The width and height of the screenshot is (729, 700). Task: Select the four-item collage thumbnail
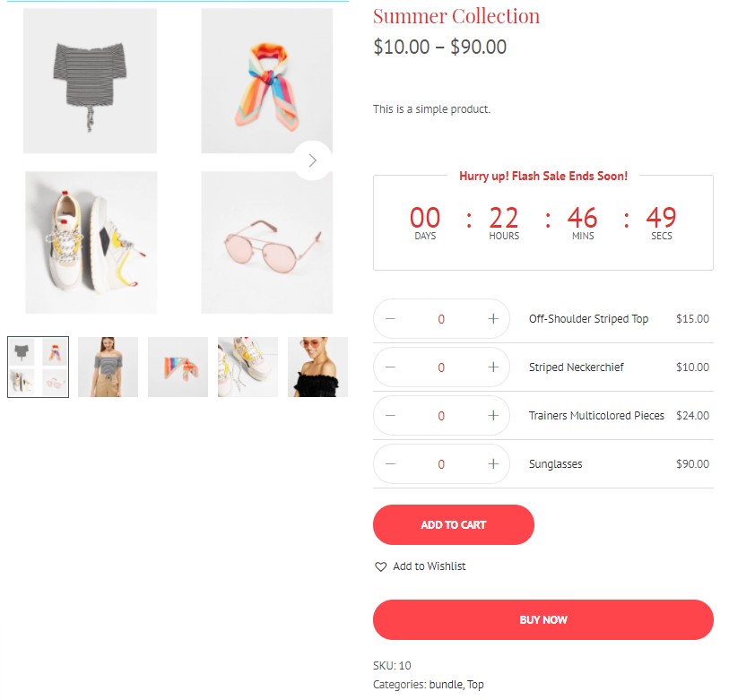[39, 367]
